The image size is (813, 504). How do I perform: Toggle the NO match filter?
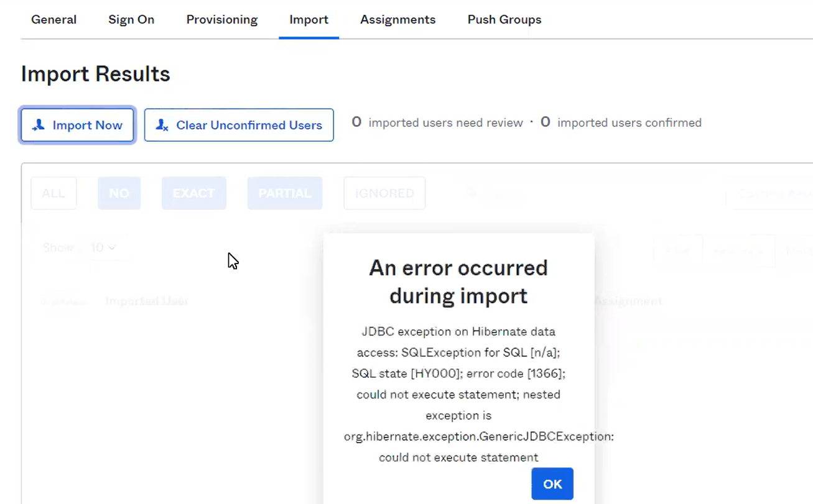tap(119, 193)
